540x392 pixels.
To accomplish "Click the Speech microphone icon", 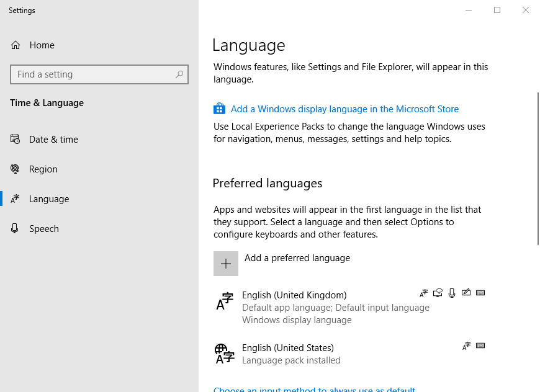I will pos(14,228).
